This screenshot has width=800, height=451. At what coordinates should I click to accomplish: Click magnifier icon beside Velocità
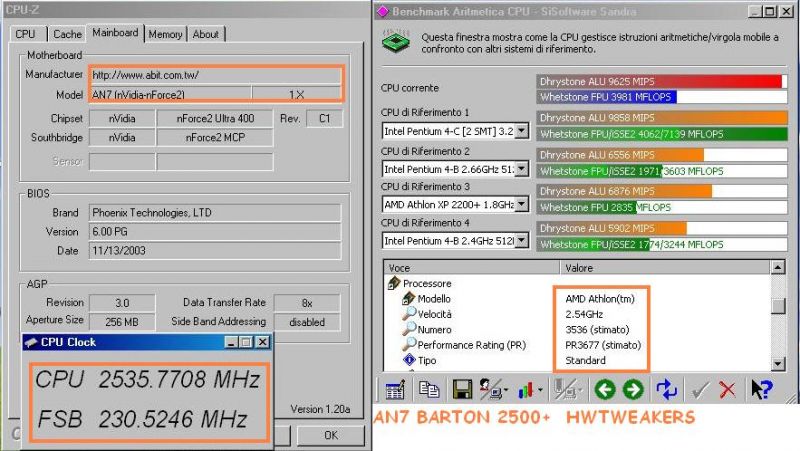pos(409,314)
